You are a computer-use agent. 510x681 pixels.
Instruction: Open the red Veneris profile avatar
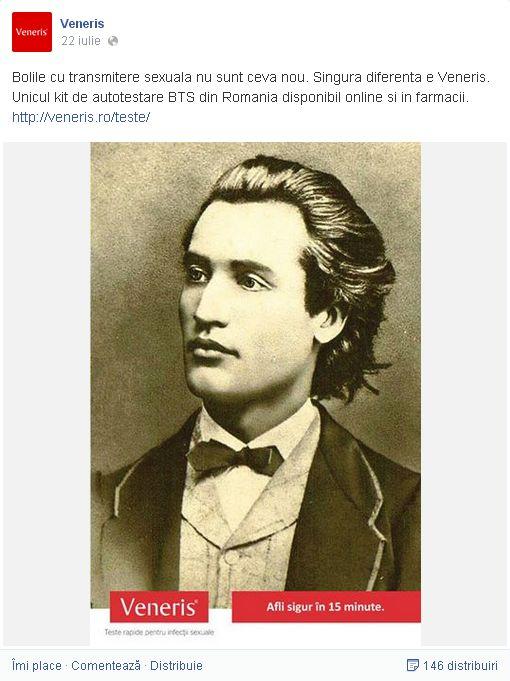(32, 32)
